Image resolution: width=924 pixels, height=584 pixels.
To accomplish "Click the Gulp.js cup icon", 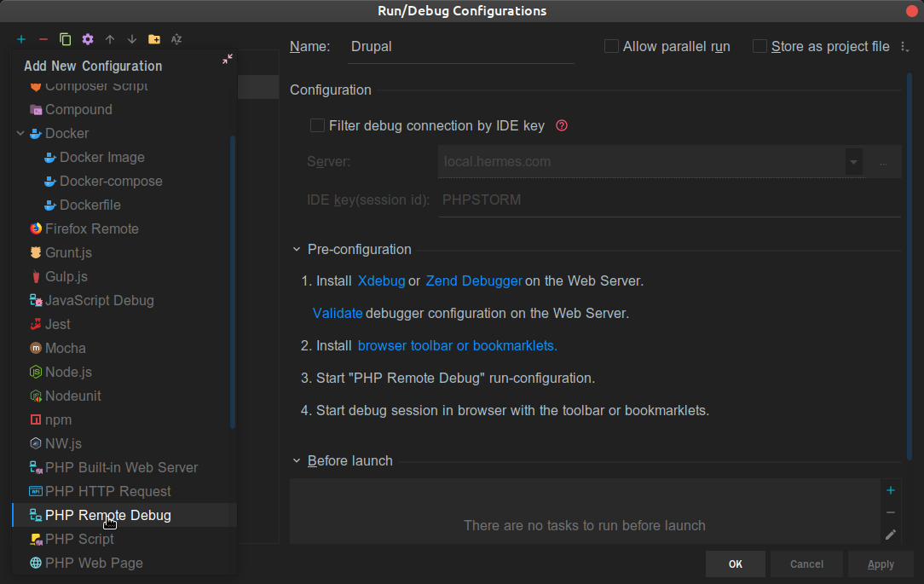I will pyautogui.click(x=36, y=276).
